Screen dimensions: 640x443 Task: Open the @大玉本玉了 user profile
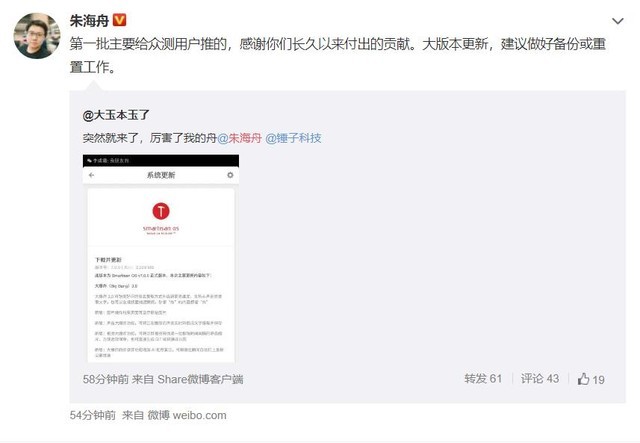coord(116,115)
